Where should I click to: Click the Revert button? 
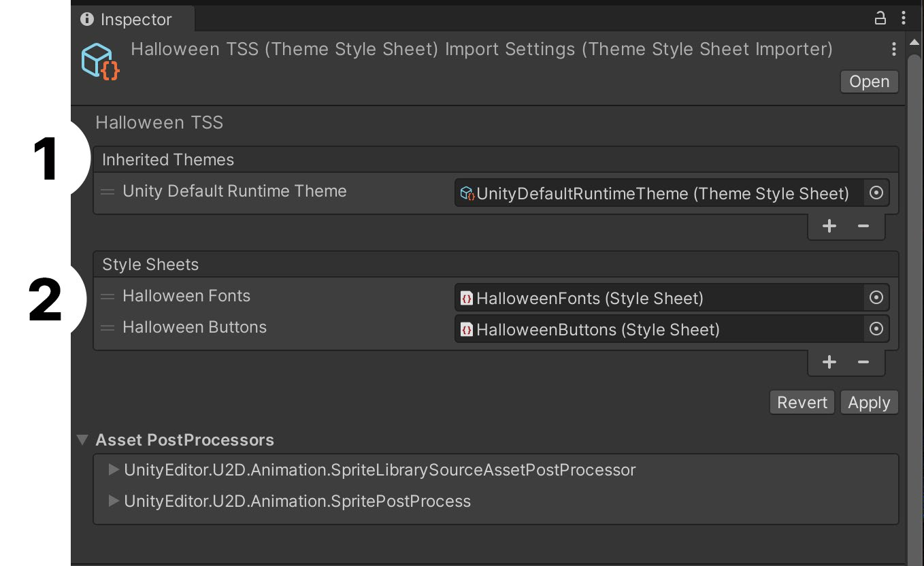point(802,402)
